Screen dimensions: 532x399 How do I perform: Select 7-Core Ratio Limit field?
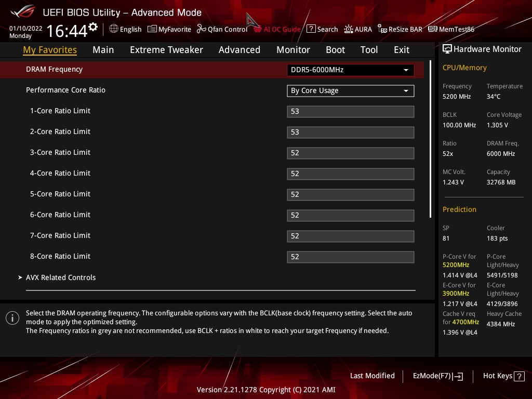351,236
